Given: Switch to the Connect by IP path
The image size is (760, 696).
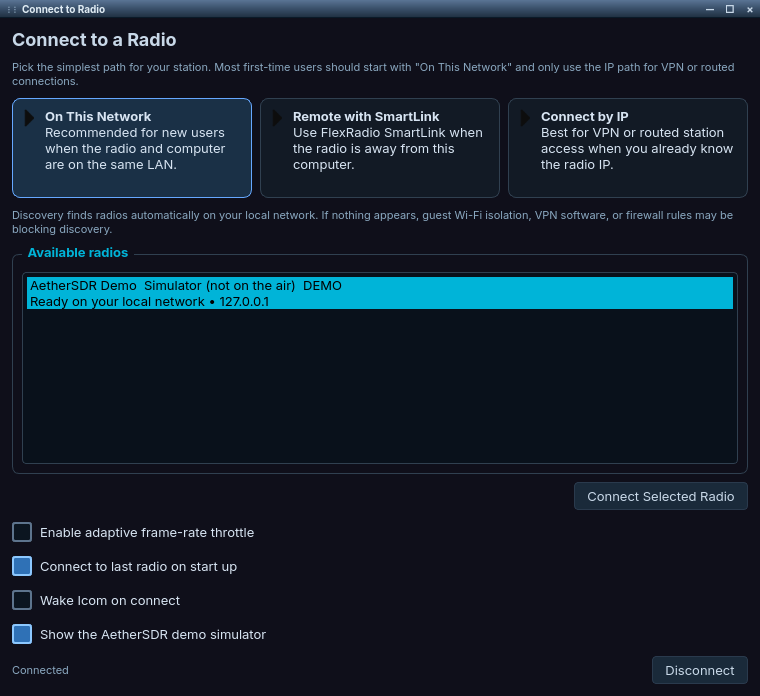Looking at the screenshot, I should 628,148.
